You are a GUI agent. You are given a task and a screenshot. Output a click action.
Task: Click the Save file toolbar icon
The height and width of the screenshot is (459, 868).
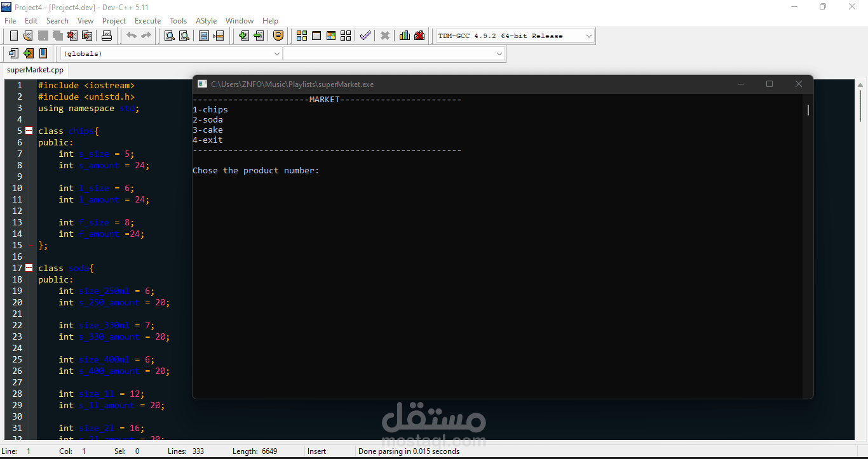point(43,36)
